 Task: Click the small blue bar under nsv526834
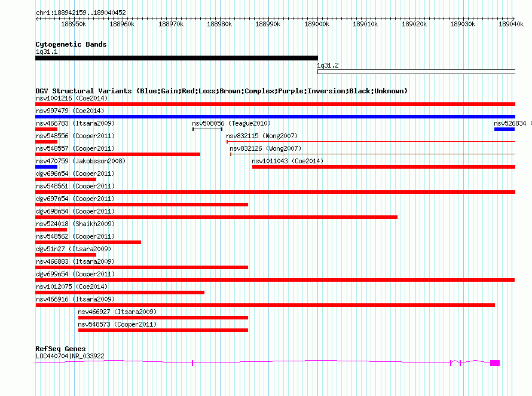(x=505, y=129)
